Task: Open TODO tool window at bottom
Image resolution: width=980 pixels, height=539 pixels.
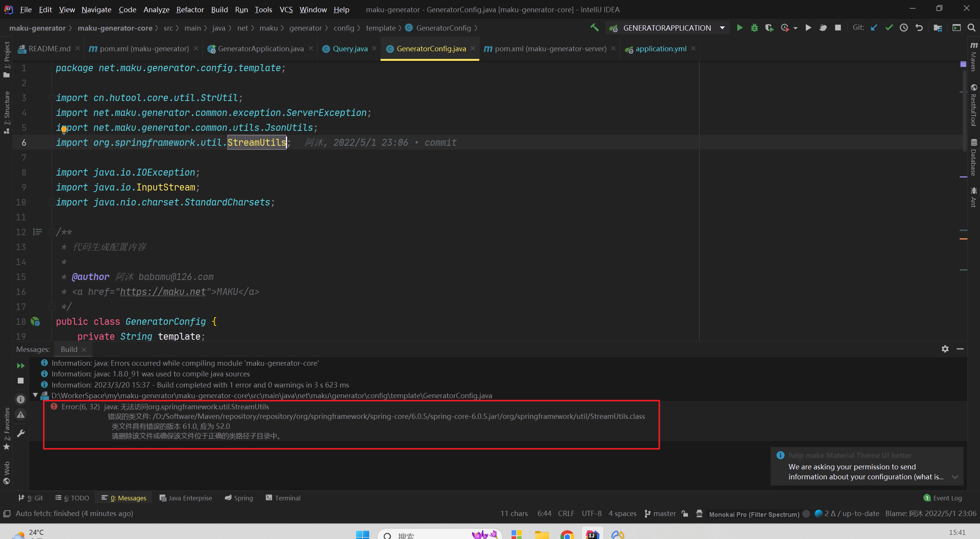Action: pyautogui.click(x=72, y=498)
